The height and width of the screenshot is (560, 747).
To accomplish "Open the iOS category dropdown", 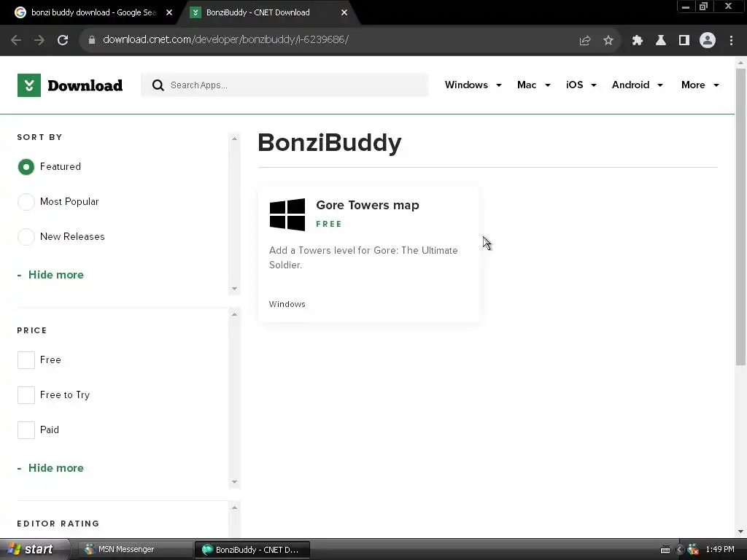I will coord(581,85).
